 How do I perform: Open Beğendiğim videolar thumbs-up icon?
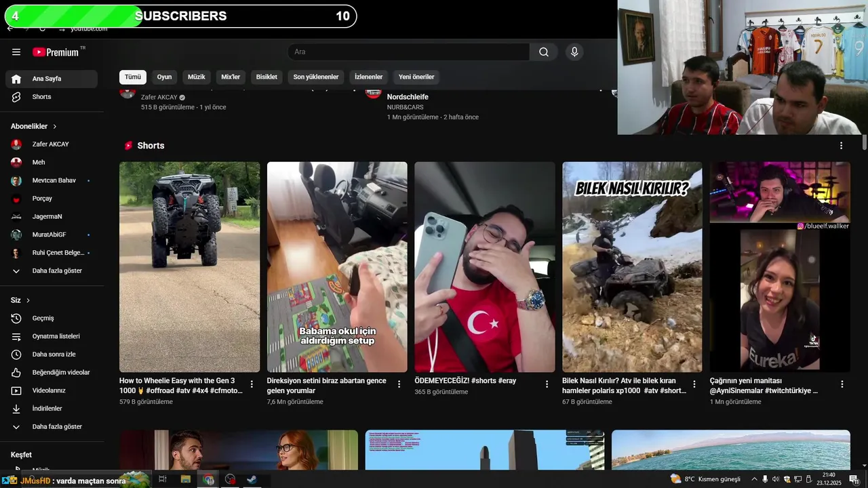click(x=16, y=373)
